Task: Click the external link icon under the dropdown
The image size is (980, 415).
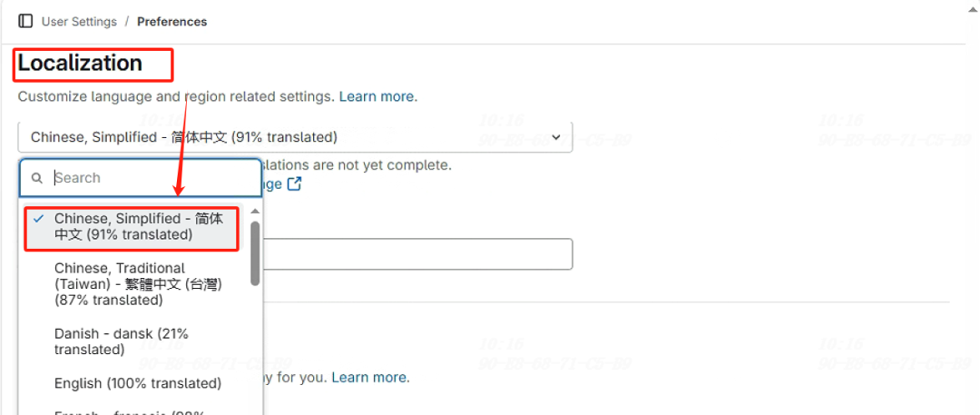Action: (x=294, y=184)
